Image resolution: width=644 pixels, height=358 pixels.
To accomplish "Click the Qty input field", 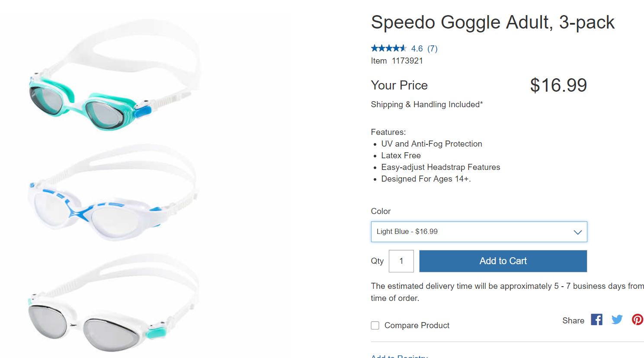I will coord(401,261).
